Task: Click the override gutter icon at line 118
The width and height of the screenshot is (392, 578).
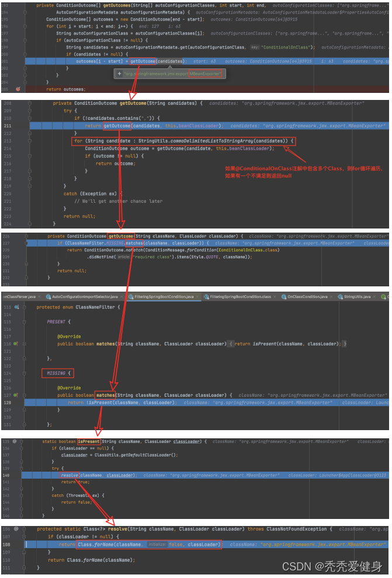Action: coord(16,344)
